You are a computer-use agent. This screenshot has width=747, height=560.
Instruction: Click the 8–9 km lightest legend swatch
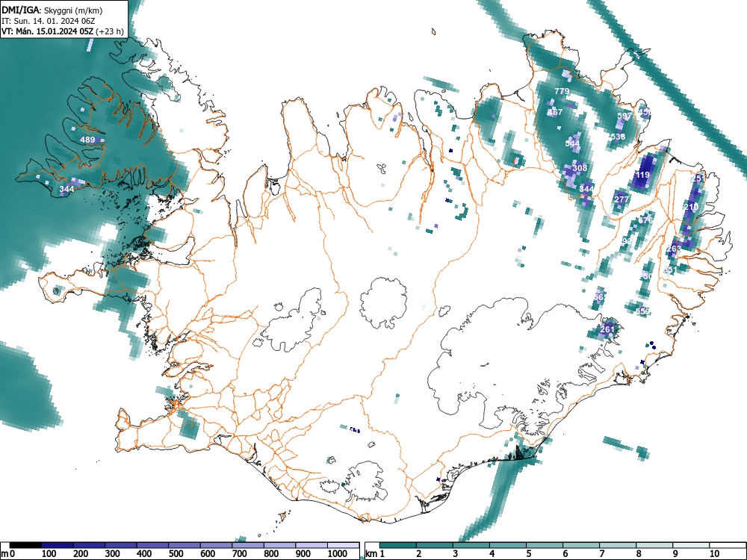coord(654,545)
